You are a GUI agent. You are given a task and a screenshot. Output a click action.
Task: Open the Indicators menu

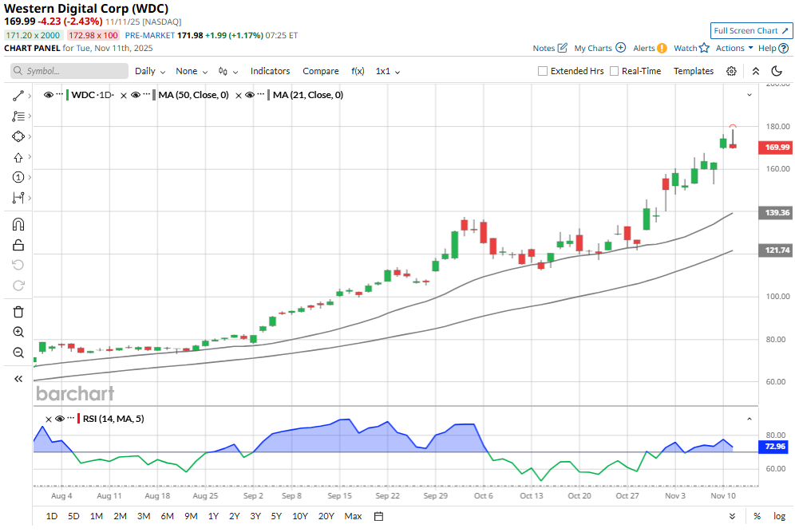(270, 71)
